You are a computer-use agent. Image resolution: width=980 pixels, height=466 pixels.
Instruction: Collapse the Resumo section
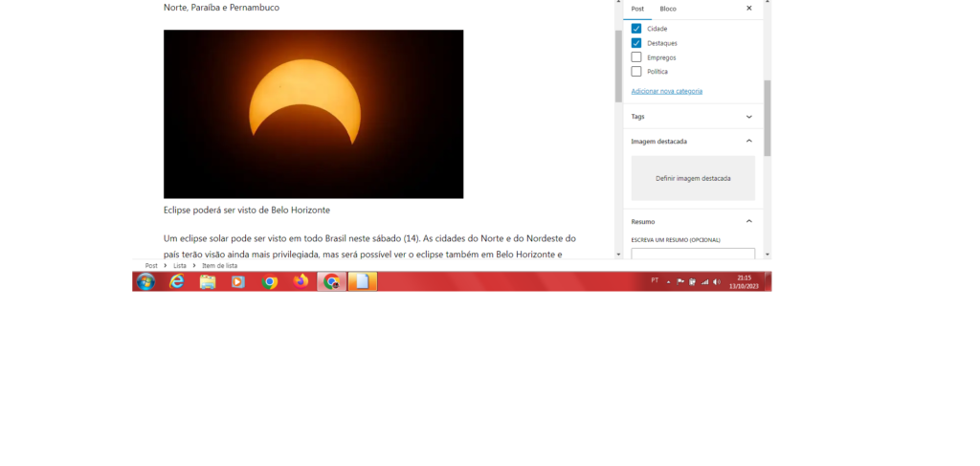(749, 221)
